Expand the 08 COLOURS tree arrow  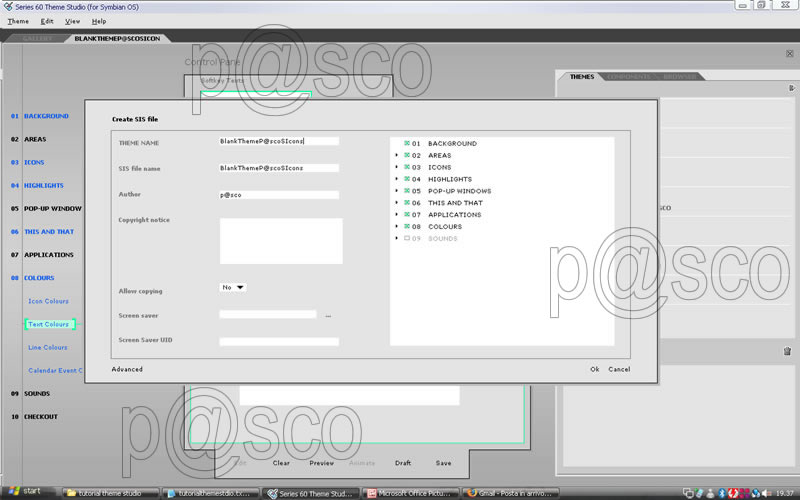397,227
